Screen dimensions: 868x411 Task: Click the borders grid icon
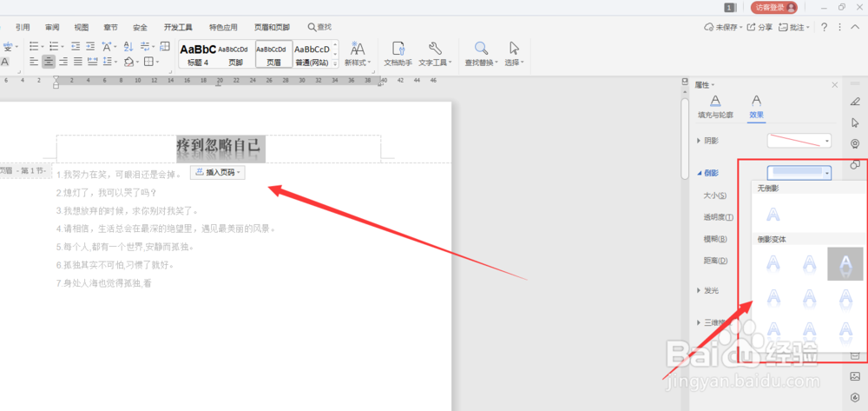pos(148,62)
